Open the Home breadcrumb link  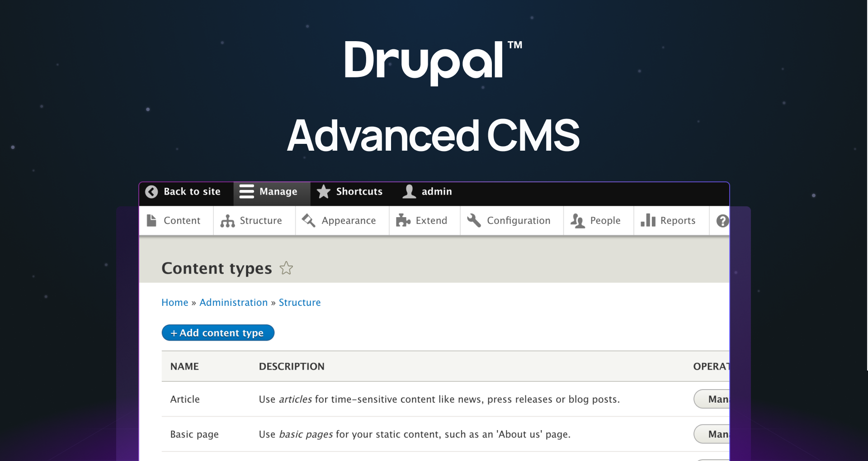click(175, 302)
